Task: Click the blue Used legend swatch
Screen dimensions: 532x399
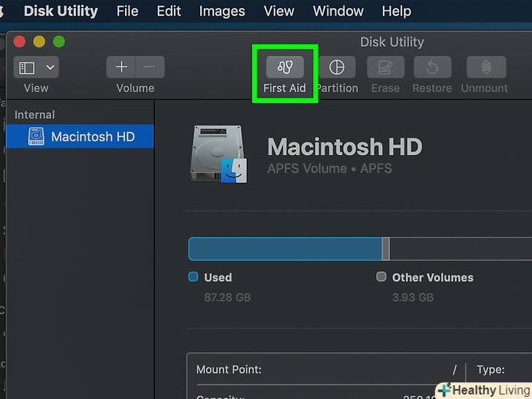Action: click(x=193, y=276)
